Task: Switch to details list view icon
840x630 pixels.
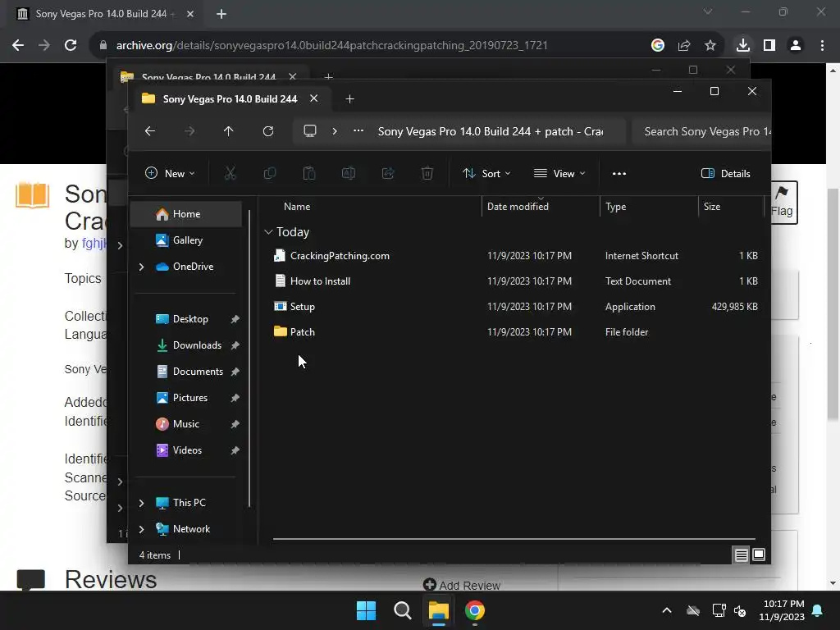Action: [741, 555]
